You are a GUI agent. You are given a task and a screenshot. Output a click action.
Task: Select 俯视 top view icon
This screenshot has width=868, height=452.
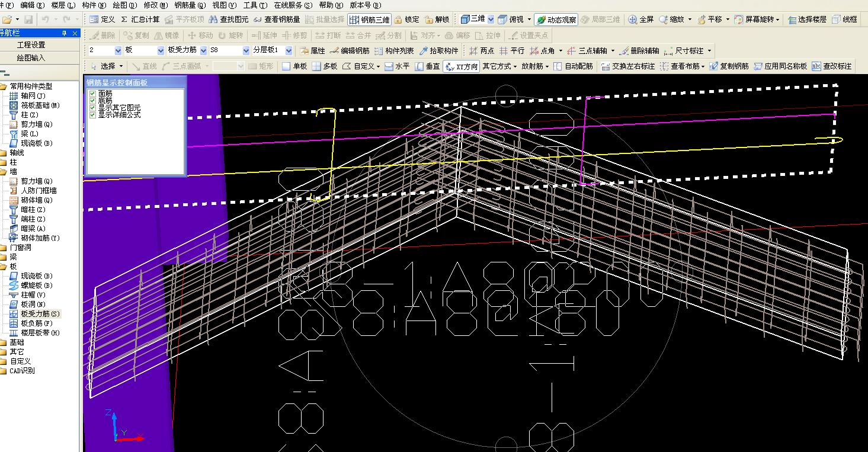(x=511, y=20)
